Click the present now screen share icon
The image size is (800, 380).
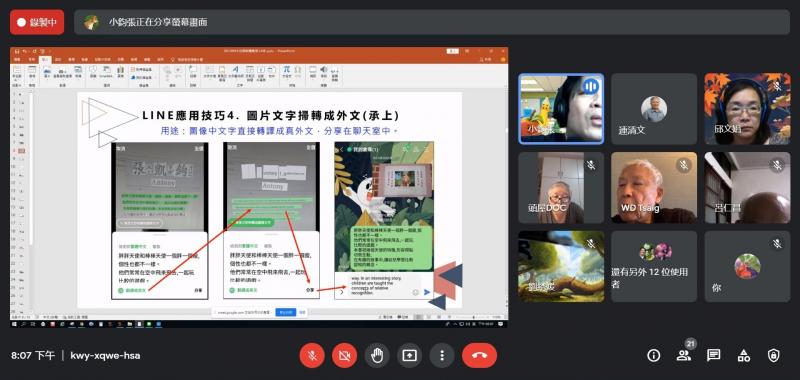coord(410,356)
